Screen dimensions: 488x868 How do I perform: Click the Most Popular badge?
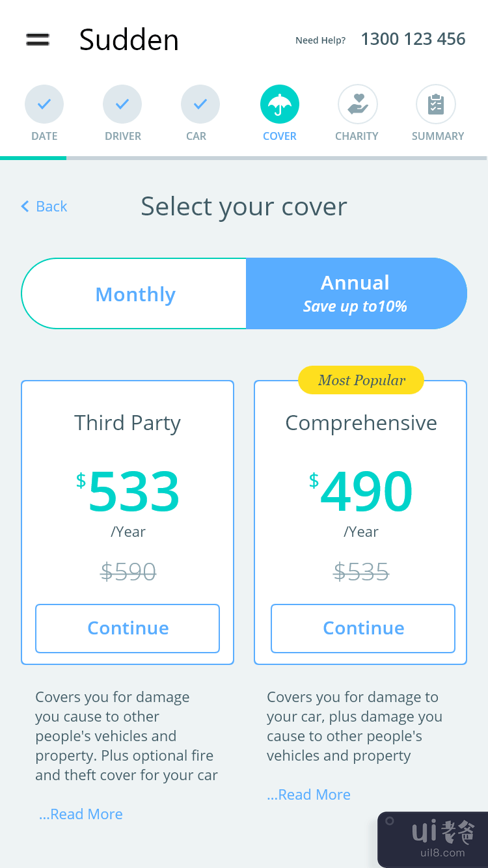coord(361,381)
